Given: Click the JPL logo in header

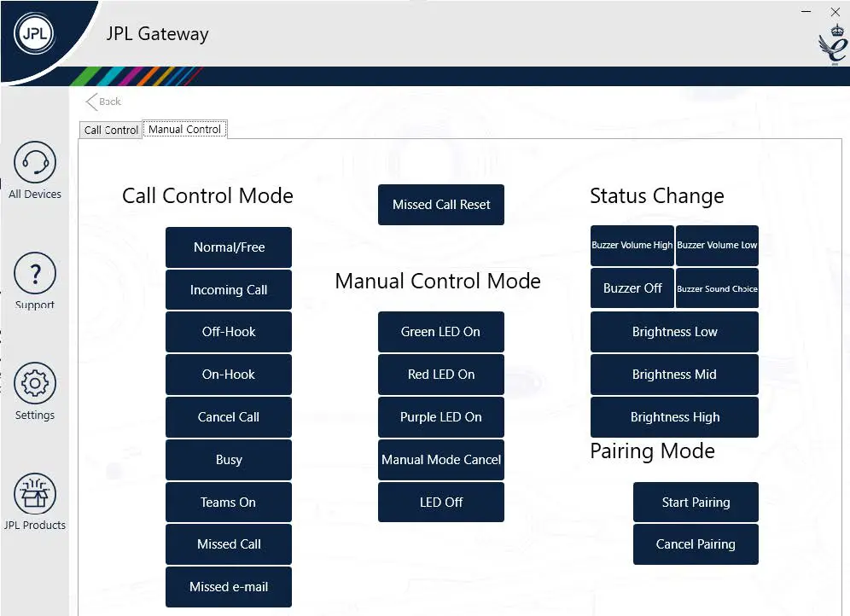Looking at the screenshot, I should (35, 34).
